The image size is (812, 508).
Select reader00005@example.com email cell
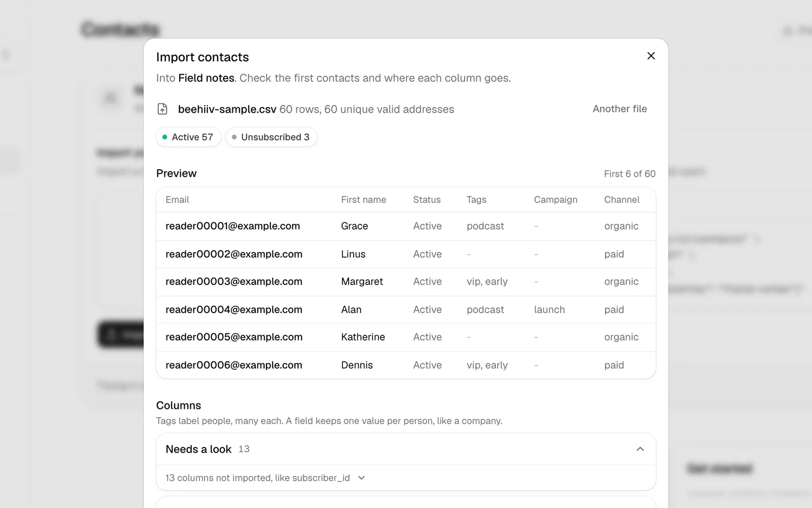pyautogui.click(x=234, y=337)
